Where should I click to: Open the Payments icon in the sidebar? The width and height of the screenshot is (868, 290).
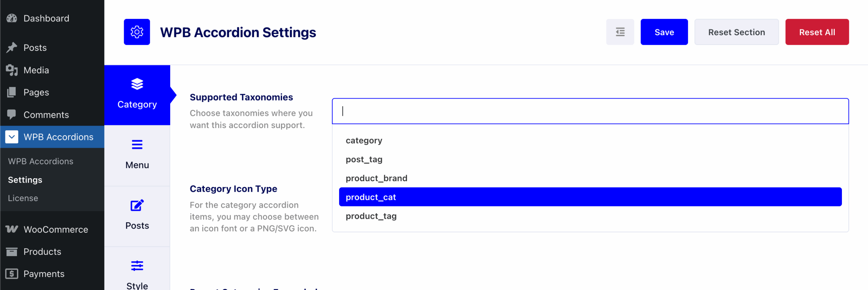pyautogui.click(x=12, y=274)
